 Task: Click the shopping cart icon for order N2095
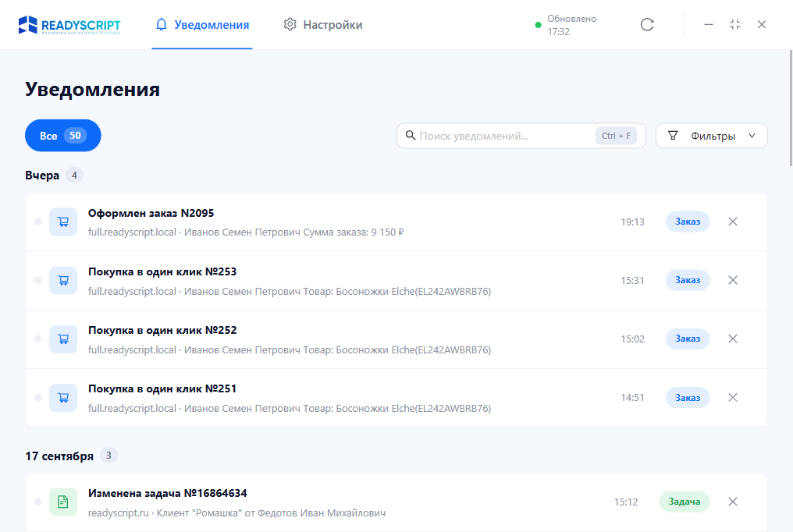pyautogui.click(x=63, y=222)
